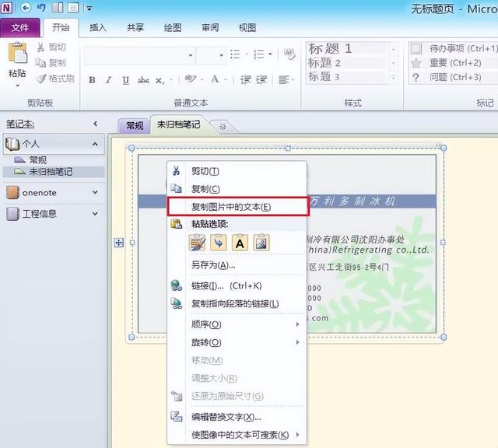Click the note container move handle icon

pos(118,243)
